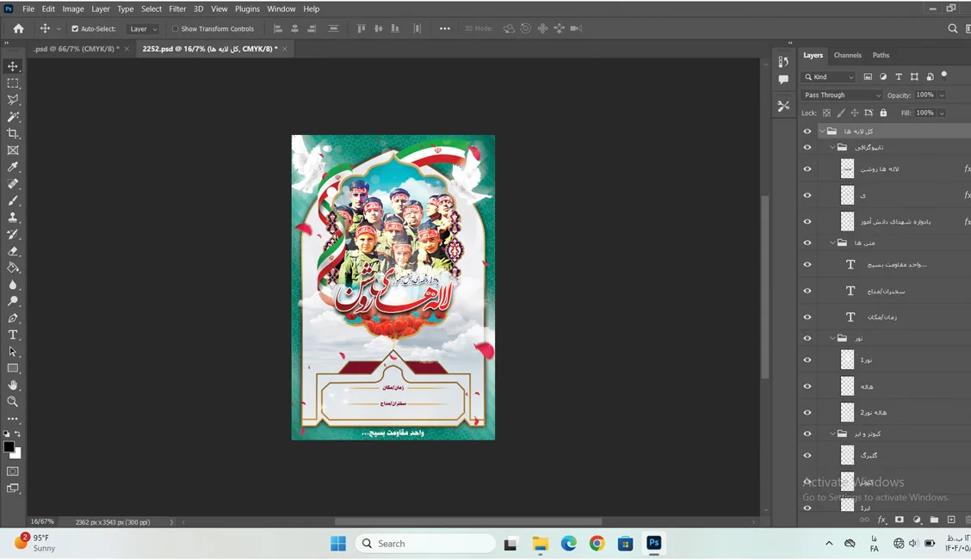The width and height of the screenshot is (971, 560).
Task: Collapse the نور layer group
Action: tap(832, 338)
